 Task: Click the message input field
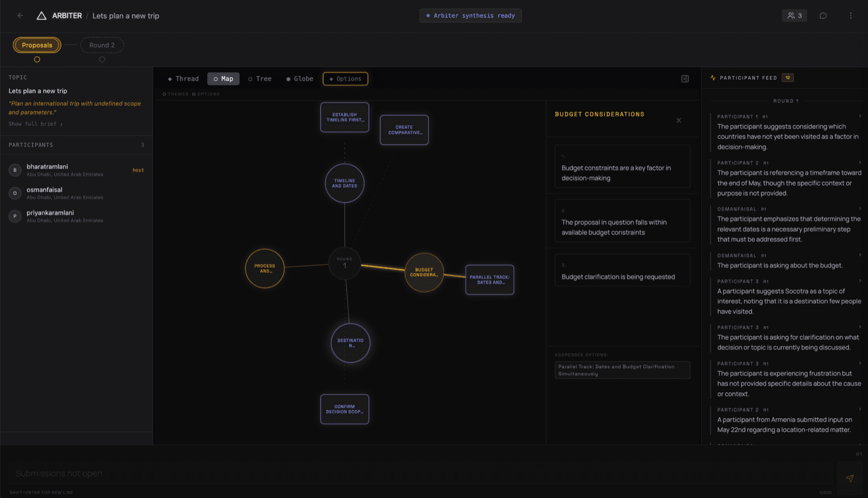(x=420, y=474)
